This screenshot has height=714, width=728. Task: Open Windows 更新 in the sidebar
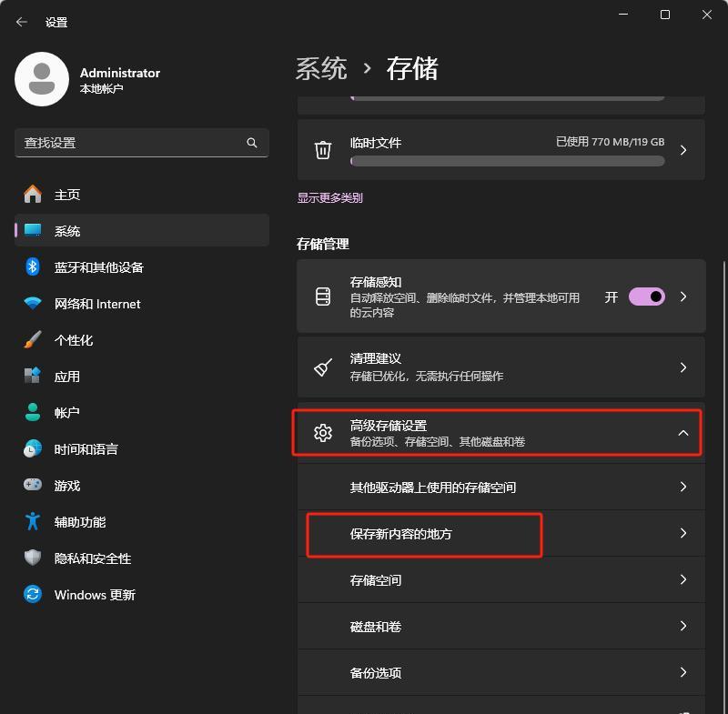coord(95,595)
